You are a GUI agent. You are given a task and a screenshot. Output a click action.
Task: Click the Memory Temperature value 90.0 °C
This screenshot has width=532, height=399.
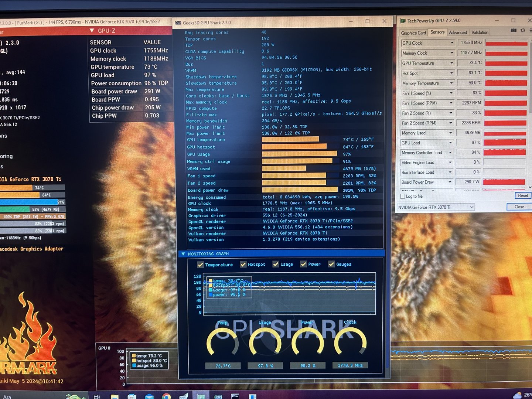pyautogui.click(x=470, y=83)
